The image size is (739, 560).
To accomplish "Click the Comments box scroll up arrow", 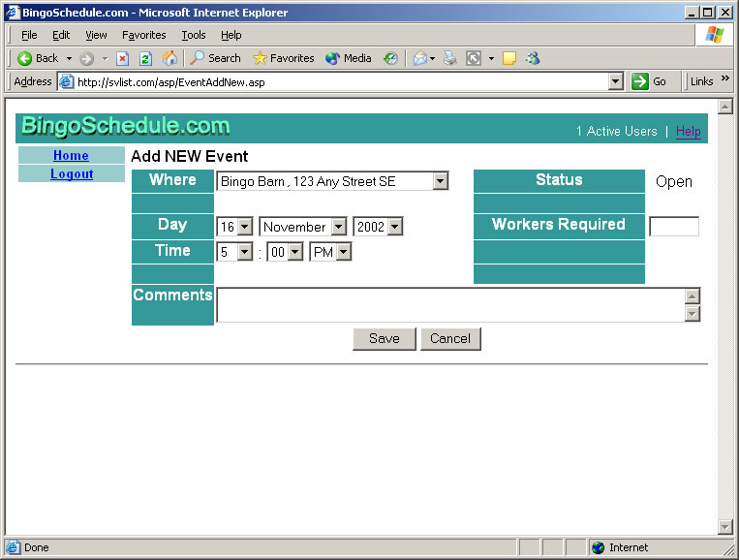I will [692, 296].
